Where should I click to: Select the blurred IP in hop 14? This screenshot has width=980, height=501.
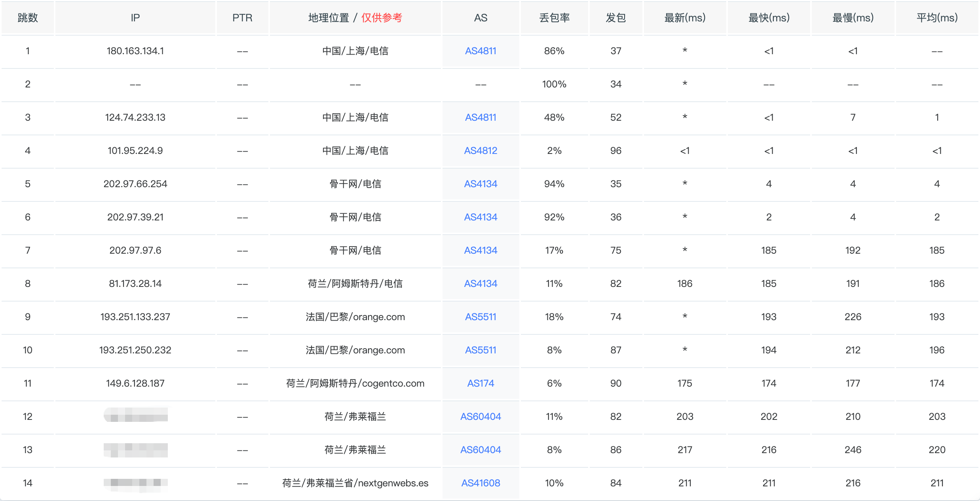pos(135,483)
